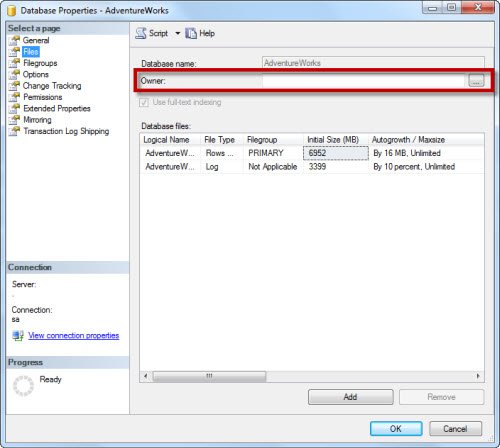The width and height of the screenshot is (500, 448).
Task: Open the General page
Action: point(36,40)
